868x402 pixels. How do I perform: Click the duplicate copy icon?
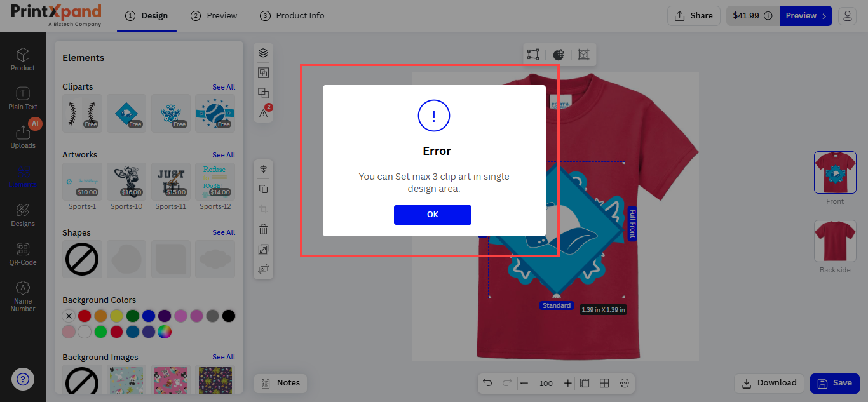tap(263, 189)
